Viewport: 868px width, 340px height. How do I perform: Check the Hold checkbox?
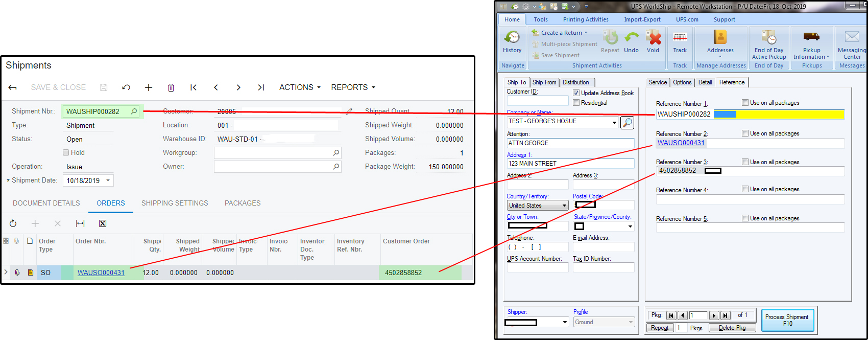pos(66,152)
